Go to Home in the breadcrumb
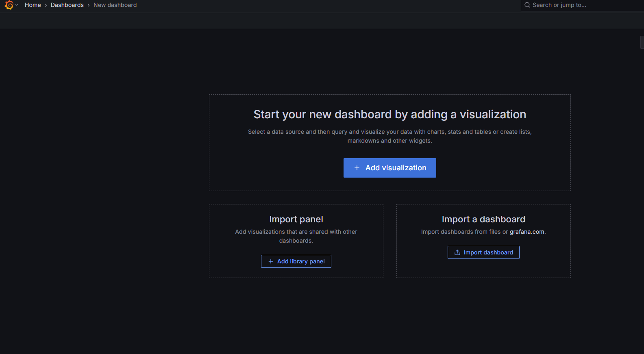The height and width of the screenshot is (354, 644). pyautogui.click(x=33, y=5)
